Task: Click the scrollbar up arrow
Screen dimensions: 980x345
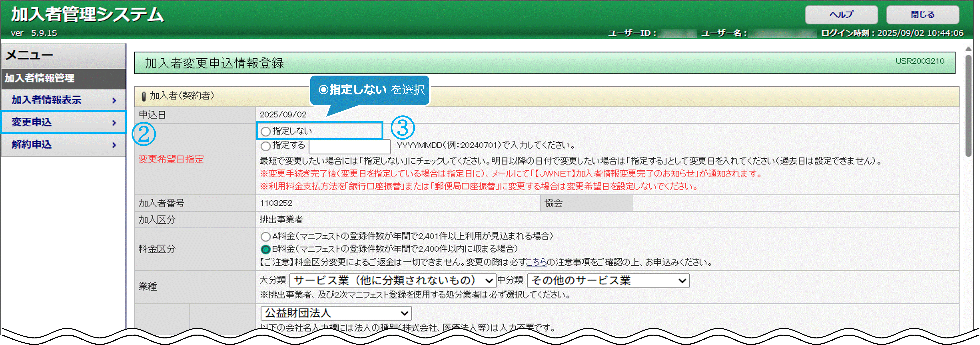Action: [968, 49]
